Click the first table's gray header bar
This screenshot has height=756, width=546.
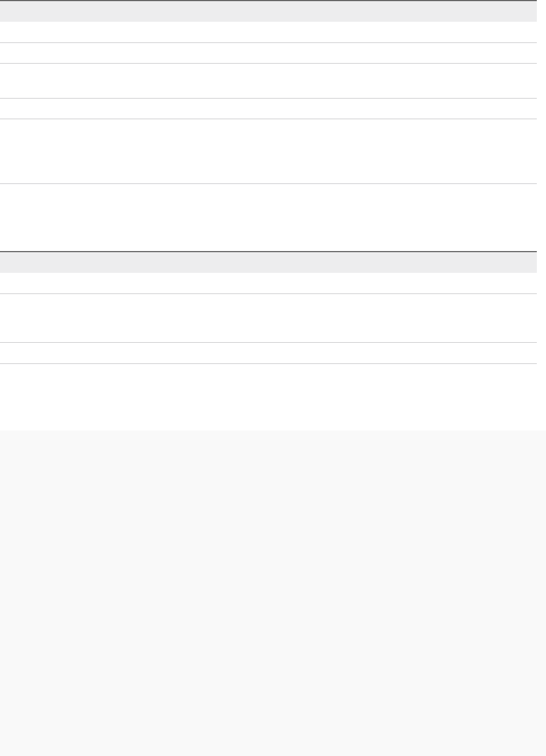tap(268, 11)
